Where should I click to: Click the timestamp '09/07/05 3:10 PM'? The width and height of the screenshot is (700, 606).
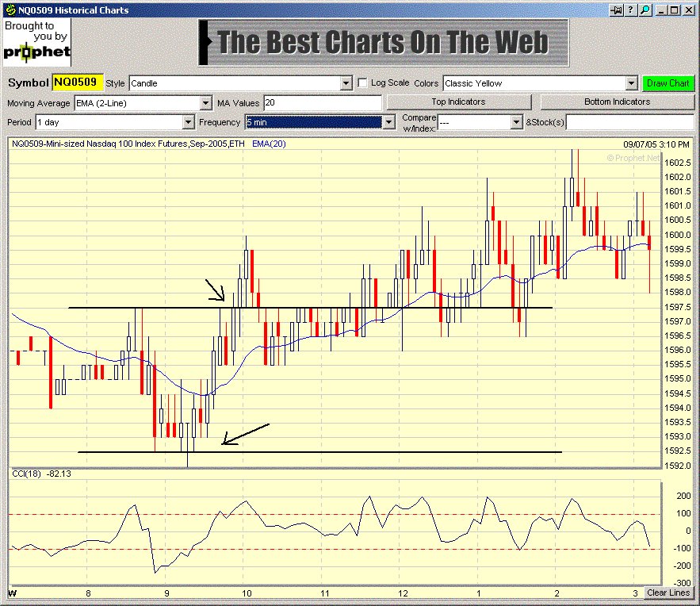[656, 144]
